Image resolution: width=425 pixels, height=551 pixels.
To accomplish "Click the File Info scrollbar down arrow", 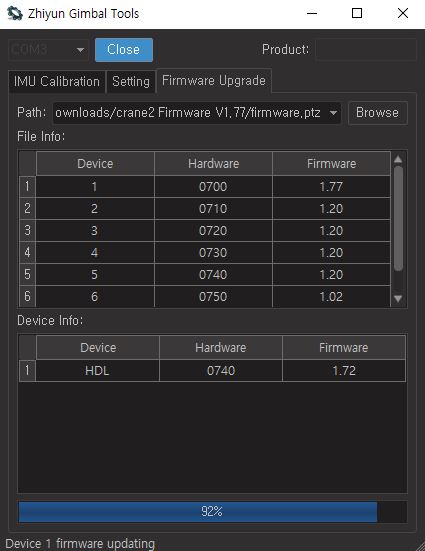I will click(398, 299).
